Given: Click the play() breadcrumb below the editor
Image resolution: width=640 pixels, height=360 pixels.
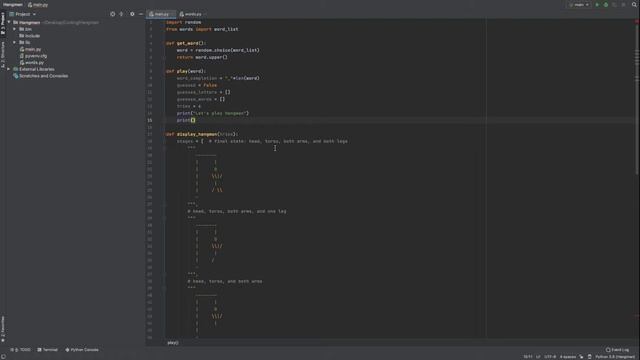Looking at the screenshot, I should 173,343.
